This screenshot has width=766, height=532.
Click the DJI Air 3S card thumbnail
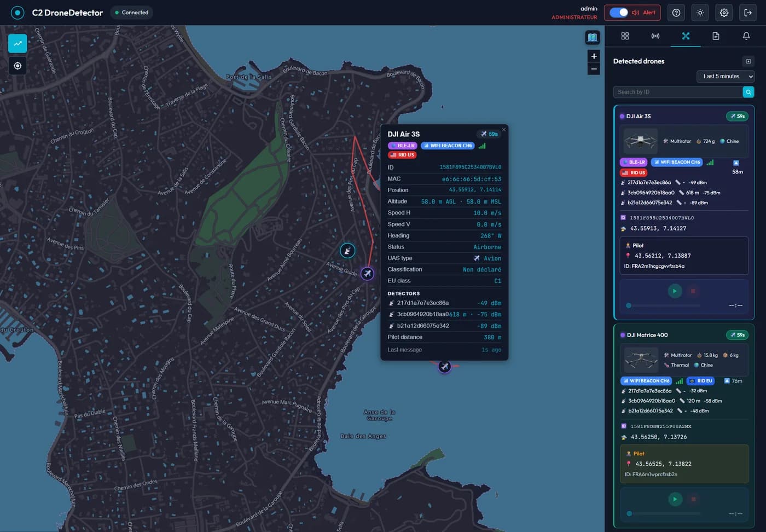(x=640, y=141)
